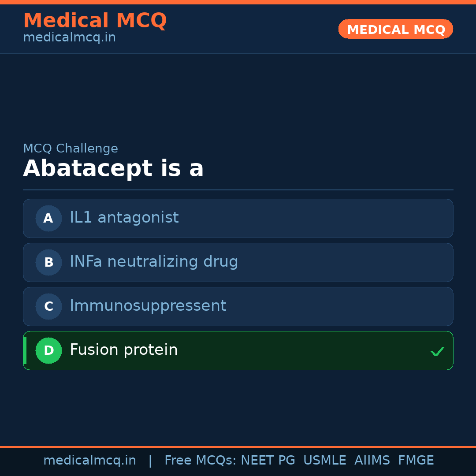The image size is (476, 476).
Task: Click the circular A option badge
Action: (48, 218)
